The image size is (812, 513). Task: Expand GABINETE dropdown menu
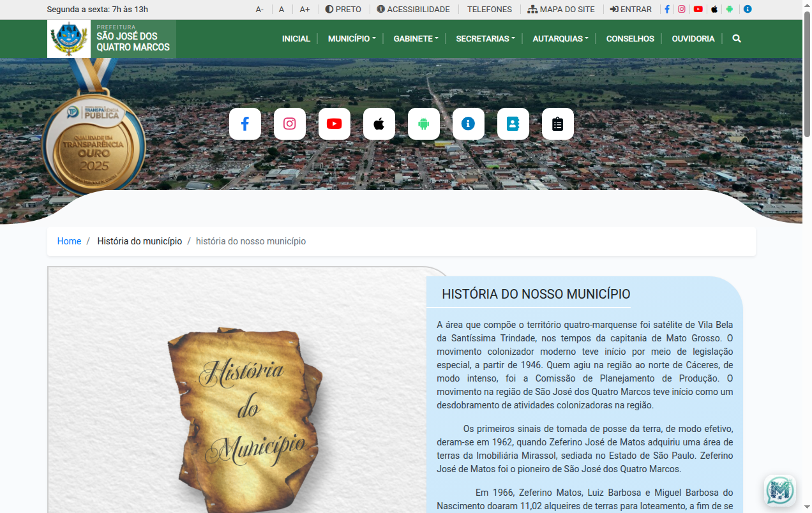click(416, 39)
